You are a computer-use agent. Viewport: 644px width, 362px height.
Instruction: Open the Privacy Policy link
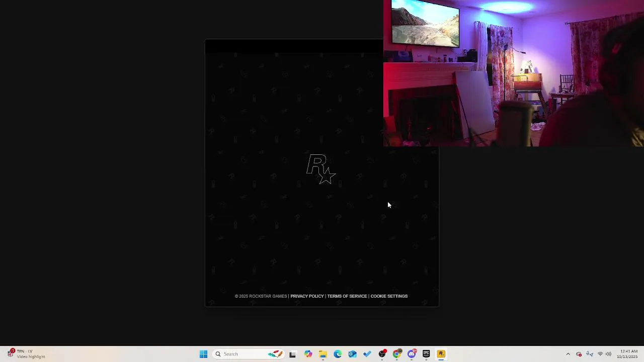[307, 296]
